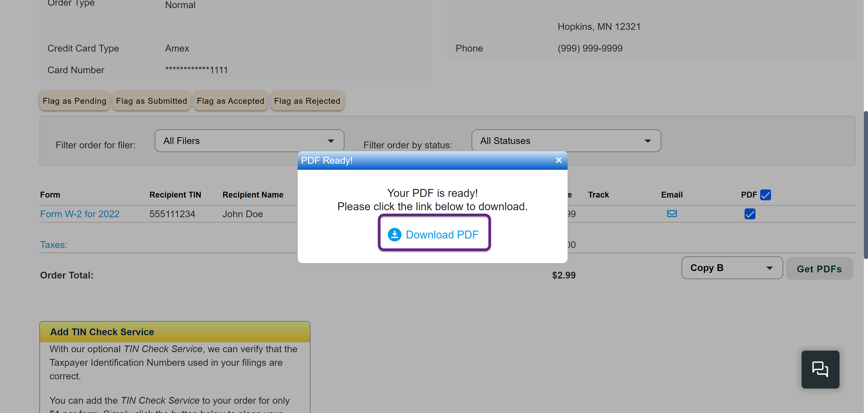Image resolution: width=868 pixels, height=413 pixels.
Task: Click the Recipient Name column header
Action: (253, 195)
